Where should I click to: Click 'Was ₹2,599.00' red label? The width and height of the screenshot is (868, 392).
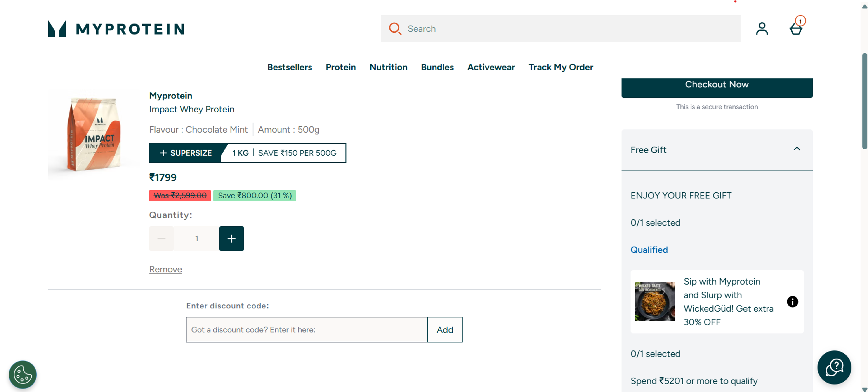pyautogui.click(x=180, y=196)
